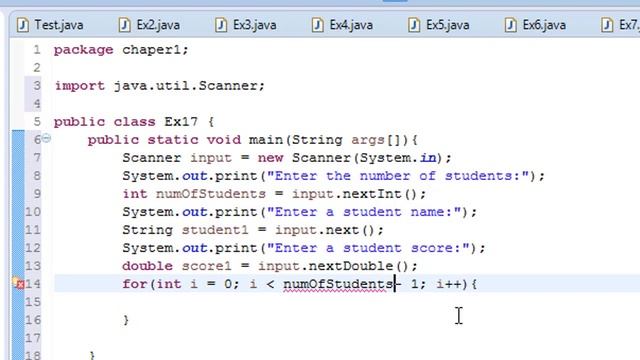Click the Java file icon on Ex5.java tab
The height and width of the screenshot is (360, 640).
(x=414, y=25)
